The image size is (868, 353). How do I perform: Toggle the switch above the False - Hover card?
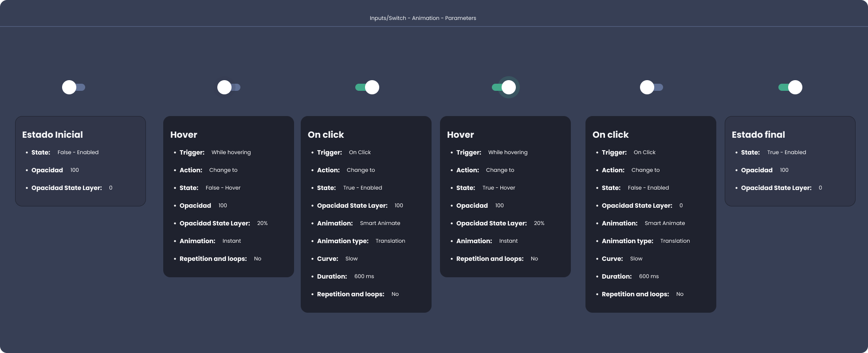(x=229, y=87)
